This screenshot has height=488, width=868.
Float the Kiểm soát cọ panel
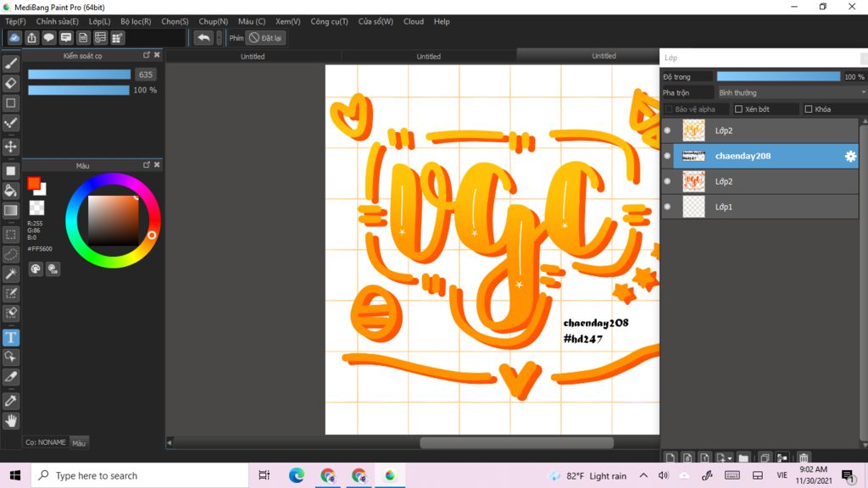(x=146, y=55)
